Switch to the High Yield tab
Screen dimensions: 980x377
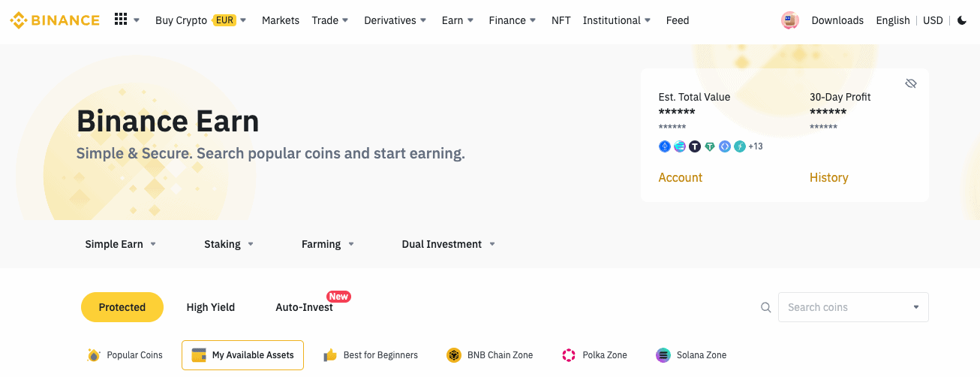pyautogui.click(x=211, y=307)
